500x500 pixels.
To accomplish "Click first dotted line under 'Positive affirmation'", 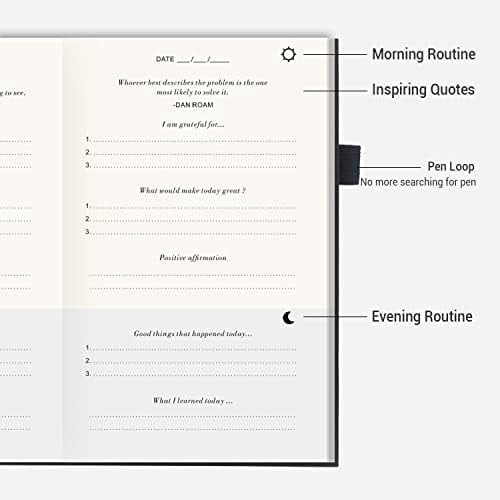I will click(x=192, y=275).
